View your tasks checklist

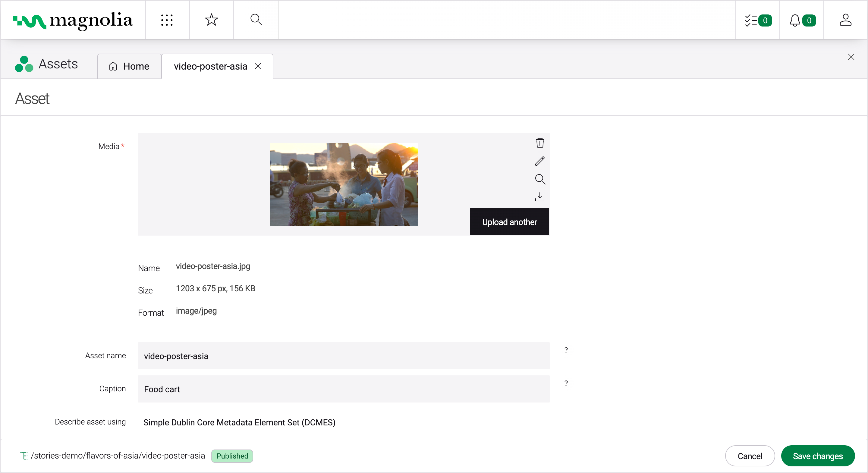click(x=757, y=20)
